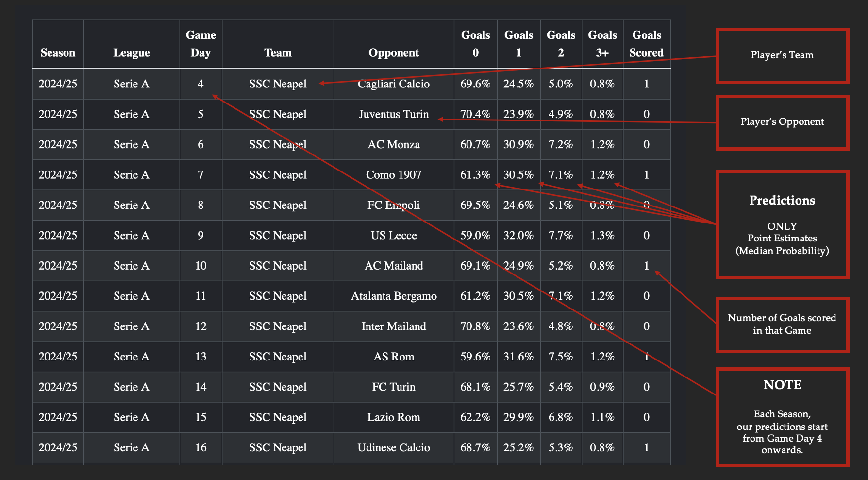Click the Cagliari Calcio opponent cell
This screenshot has height=480, width=868.
tap(393, 84)
